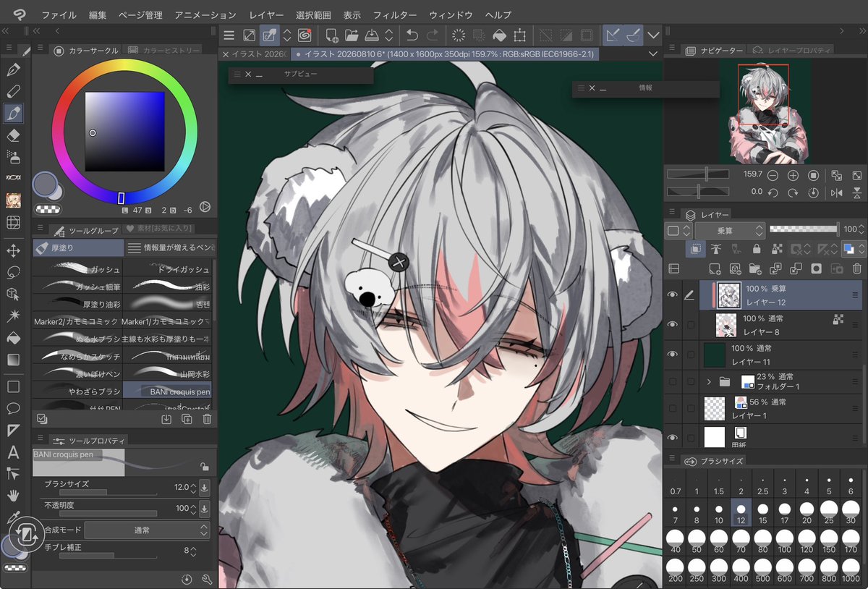Click the navigator zoom out minus button
This screenshot has width=868, height=589.
coord(773,175)
